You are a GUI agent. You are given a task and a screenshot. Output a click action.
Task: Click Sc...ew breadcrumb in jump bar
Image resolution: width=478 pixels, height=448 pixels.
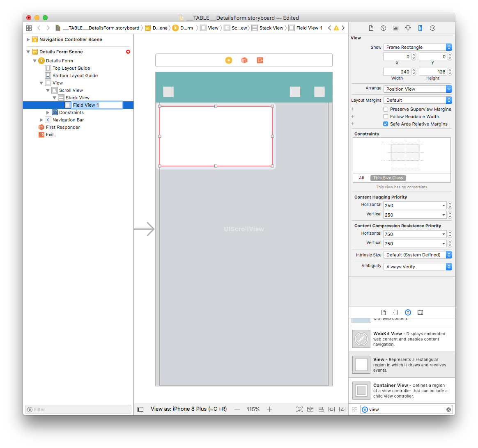pyautogui.click(x=236, y=28)
